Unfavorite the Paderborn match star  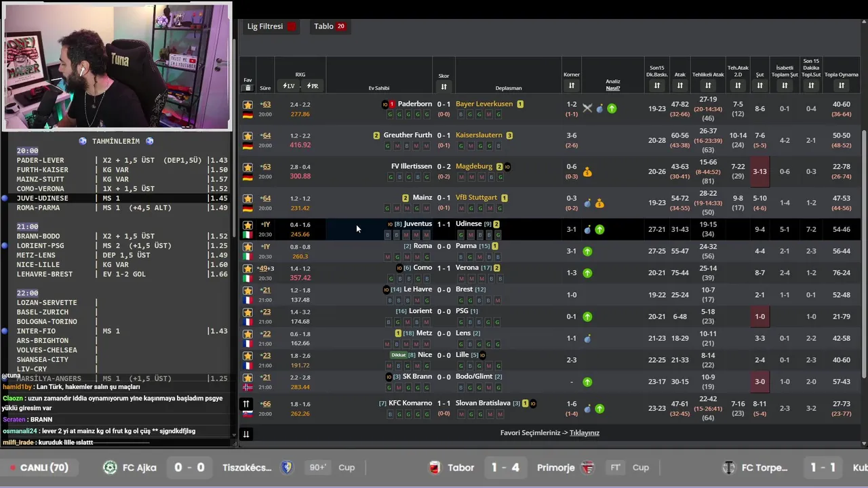pyautogui.click(x=248, y=105)
